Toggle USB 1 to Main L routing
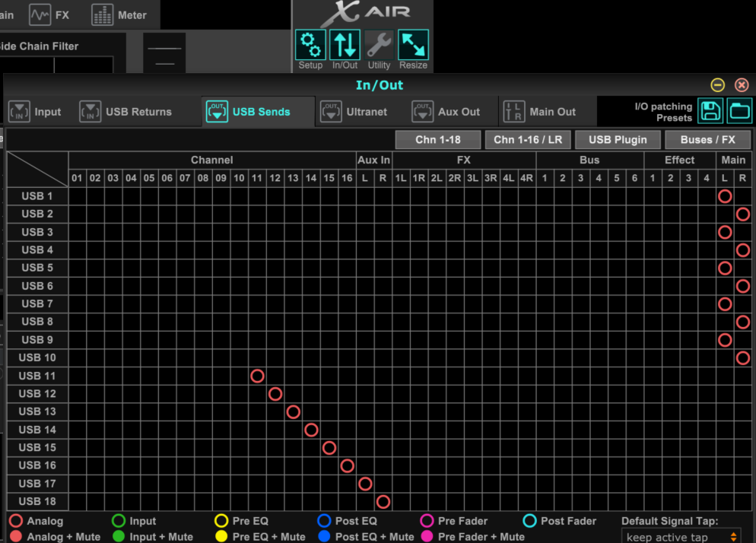The width and height of the screenshot is (756, 543). coord(725,196)
